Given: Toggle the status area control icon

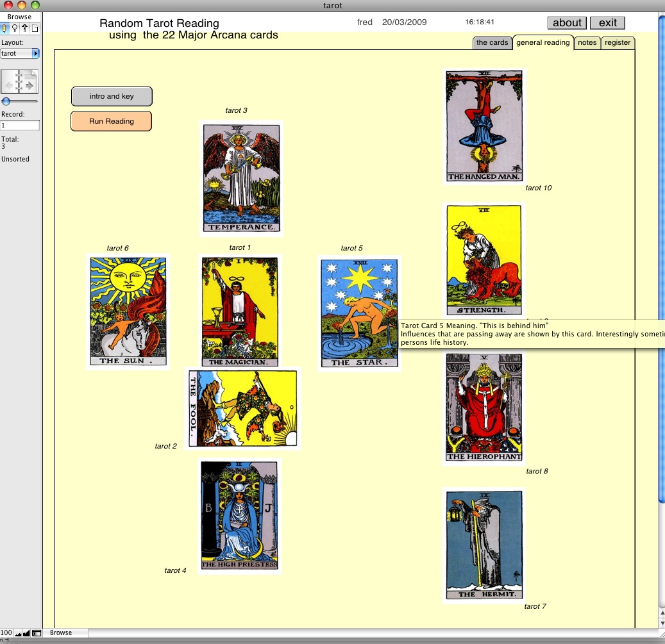Looking at the screenshot, I should point(37,633).
